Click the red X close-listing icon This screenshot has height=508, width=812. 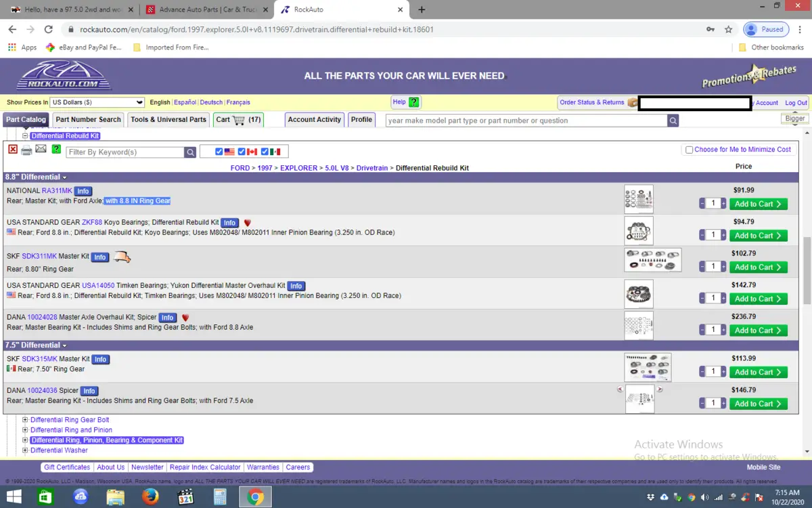point(12,150)
